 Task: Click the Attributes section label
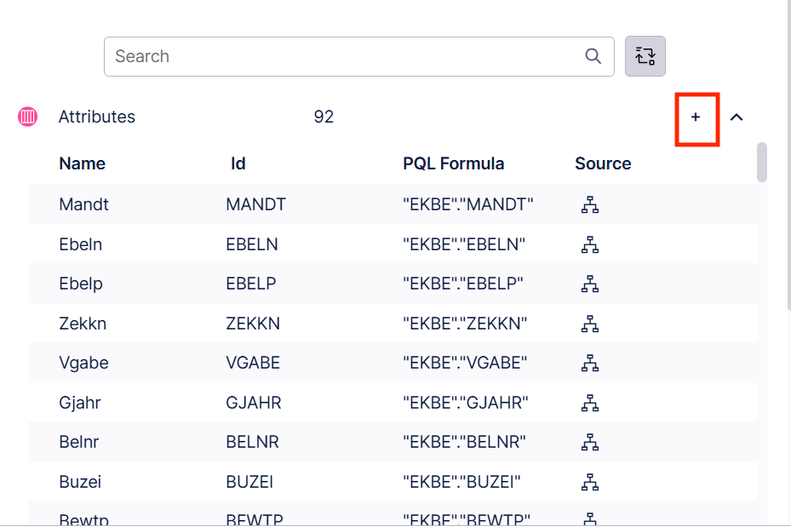point(96,117)
